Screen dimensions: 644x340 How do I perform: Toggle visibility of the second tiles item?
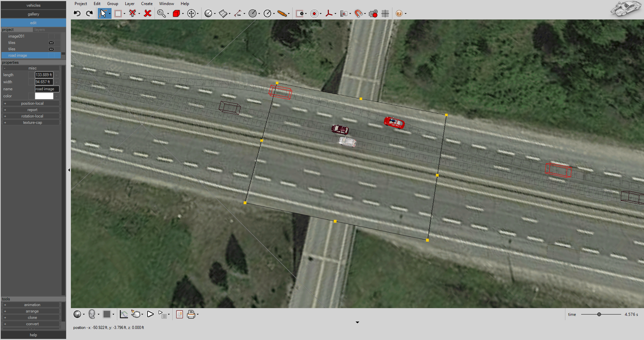pos(51,49)
